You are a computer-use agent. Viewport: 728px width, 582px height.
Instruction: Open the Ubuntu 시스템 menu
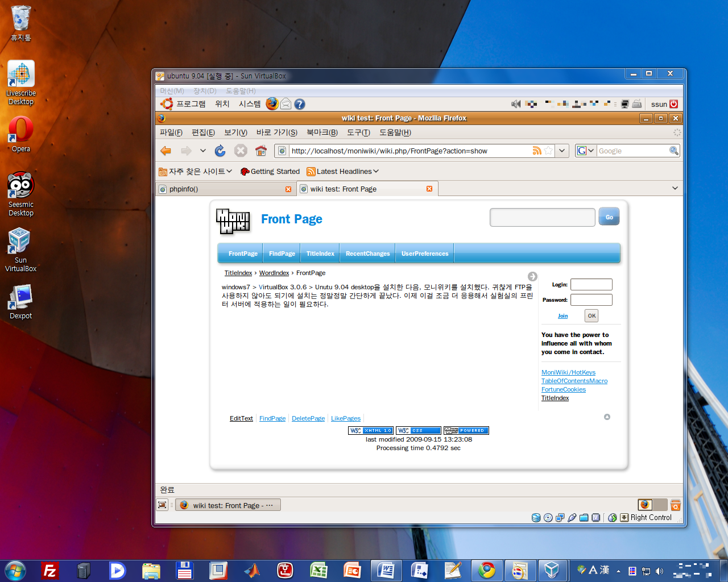point(250,104)
